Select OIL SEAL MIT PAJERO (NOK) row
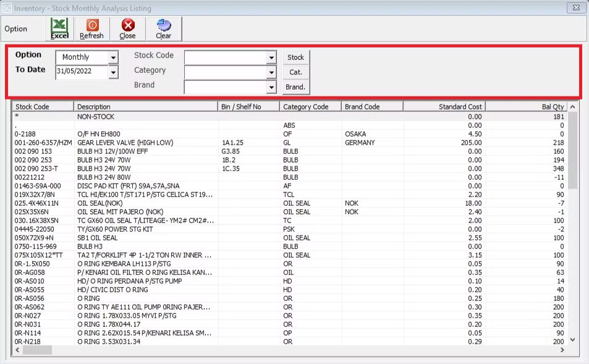This screenshot has width=589, height=364. point(290,212)
